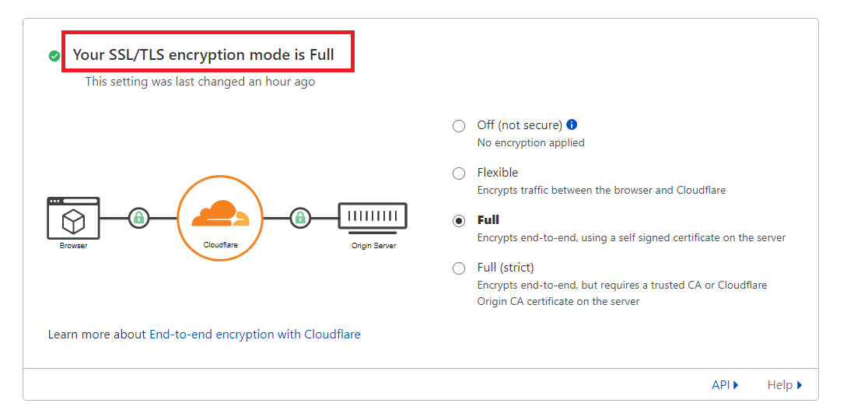The width and height of the screenshot is (868, 410).
Task: Click the info icon beside Off (not secure)
Action: click(572, 124)
